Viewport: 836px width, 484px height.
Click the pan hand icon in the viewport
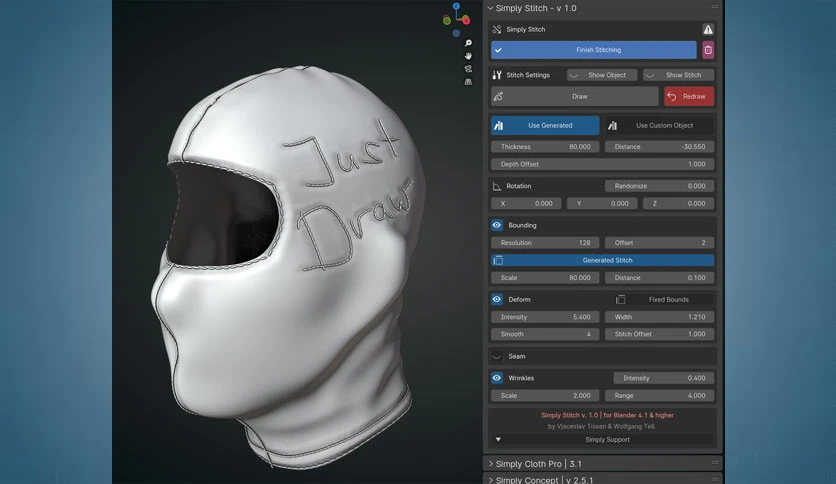468,56
